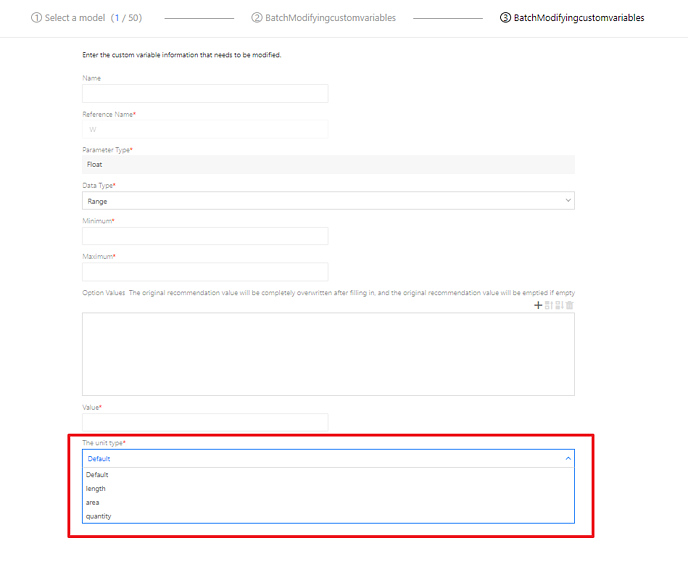Screen dimensions: 688x562
Task: Click inside the Option Values list box
Action: pyautogui.click(x=328, y=354)
